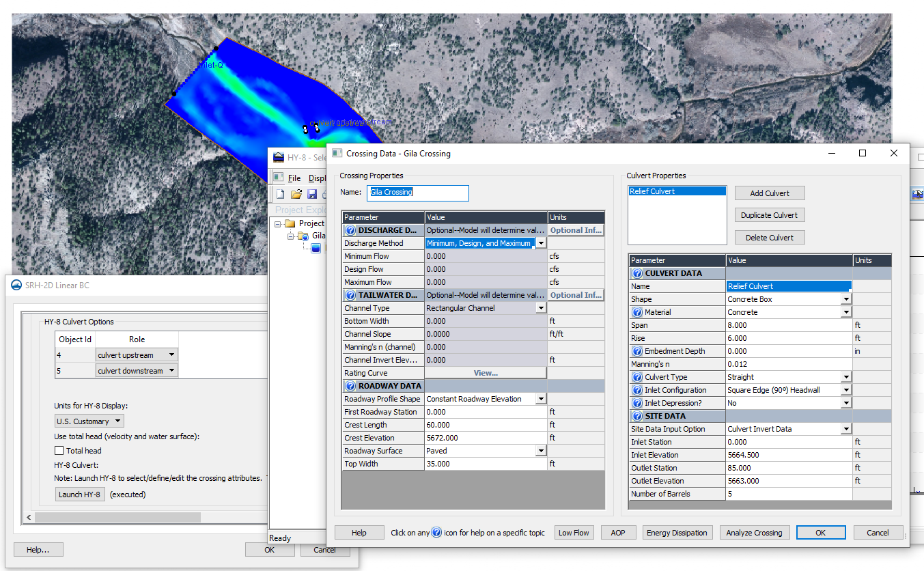Screen dimensions: 924x571
Task: Click the Duplicate Culvert button
Action: pos(770,215)
